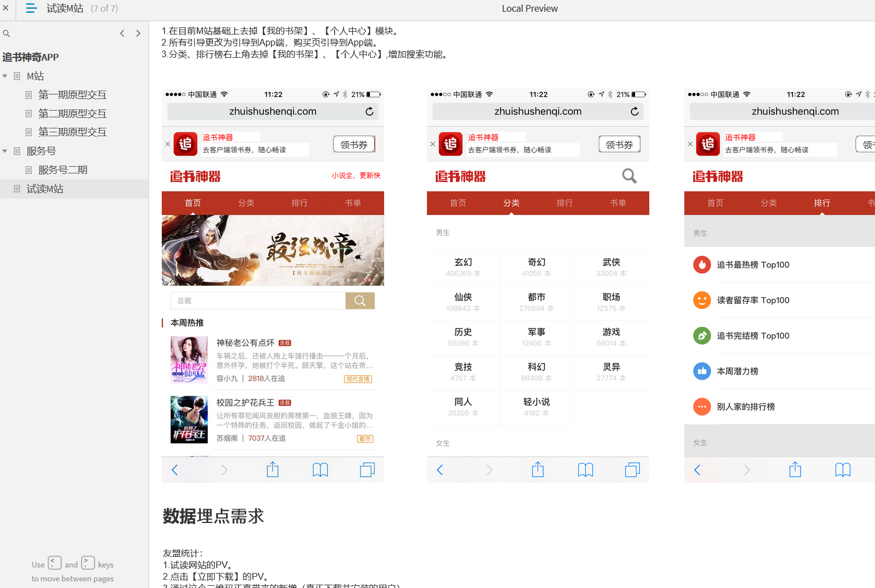Select the 试读M站 page in sitemap
The width and height of the screenshot is (875, 588).
pyautogui.click(x=45, y=189)
